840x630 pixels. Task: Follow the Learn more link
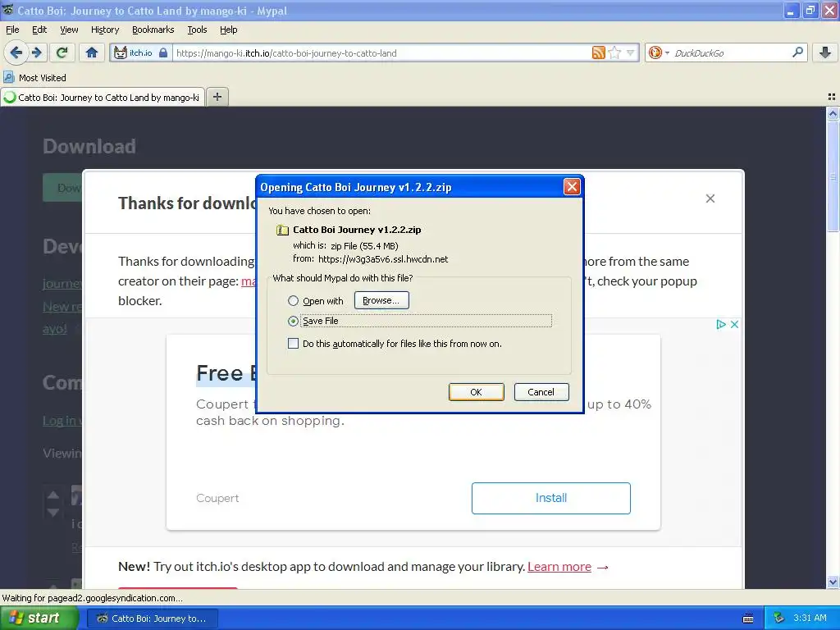pos(559,567)
